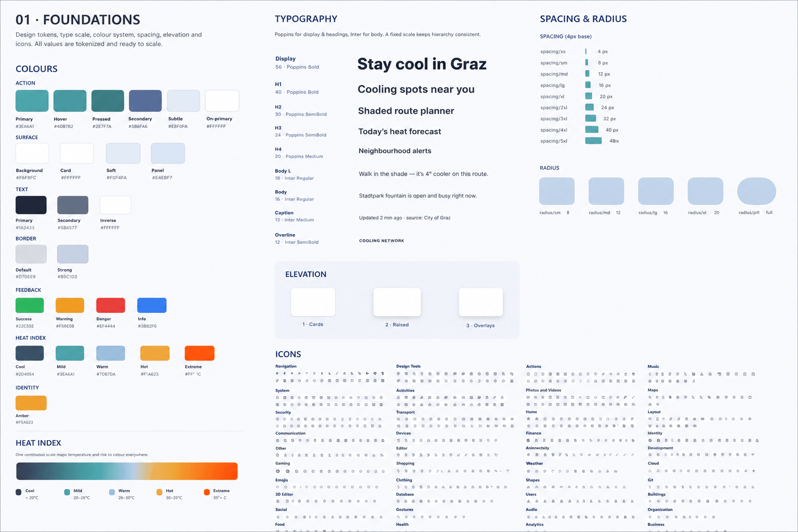The image size is (798, 532).
Task: Click the "Neighbourhood alerts" H4 sample
Action: 395,151
